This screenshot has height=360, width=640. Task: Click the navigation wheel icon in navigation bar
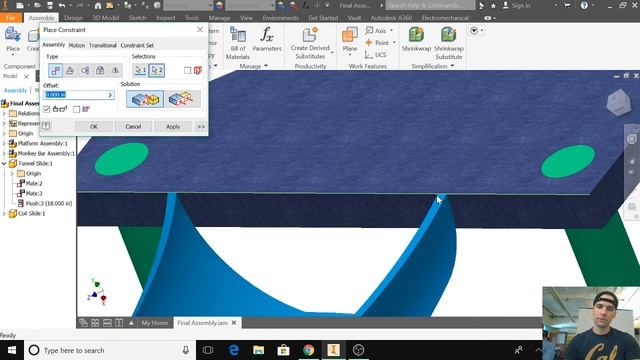coord(632,139)
